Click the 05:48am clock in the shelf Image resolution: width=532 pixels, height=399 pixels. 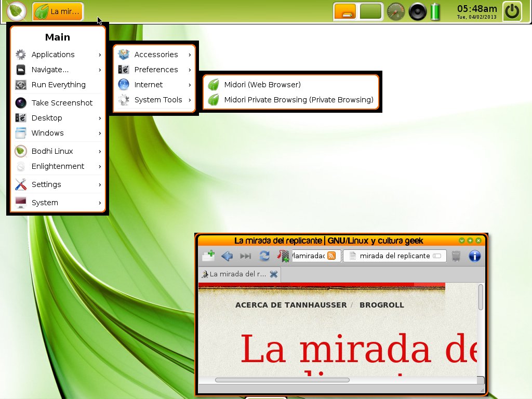pyautogui.click(x=477, y=11)
